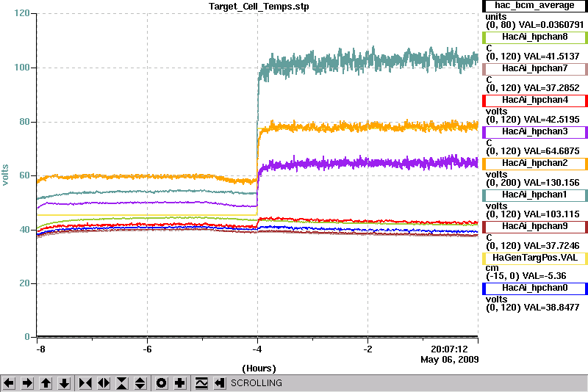Click the VAL=42.5195 reading for hpchan4
Viewport: 588px width, 392px height.
click(552, 120)
